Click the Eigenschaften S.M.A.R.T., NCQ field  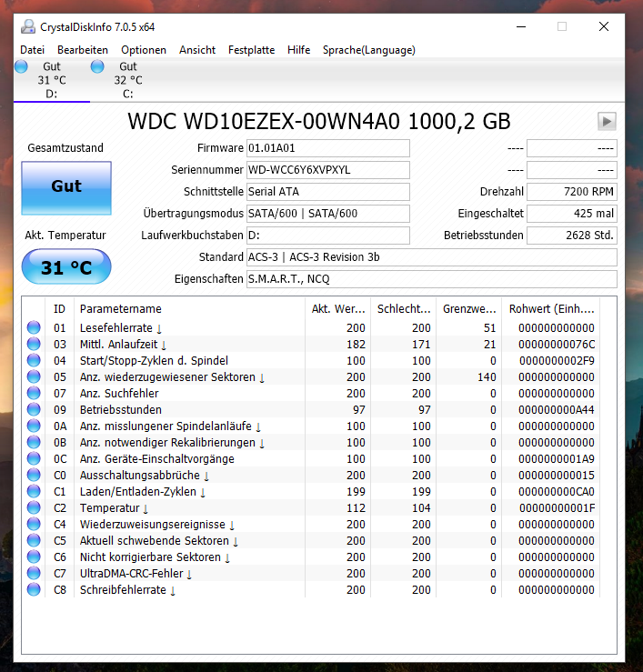click(x=432, y=279)
